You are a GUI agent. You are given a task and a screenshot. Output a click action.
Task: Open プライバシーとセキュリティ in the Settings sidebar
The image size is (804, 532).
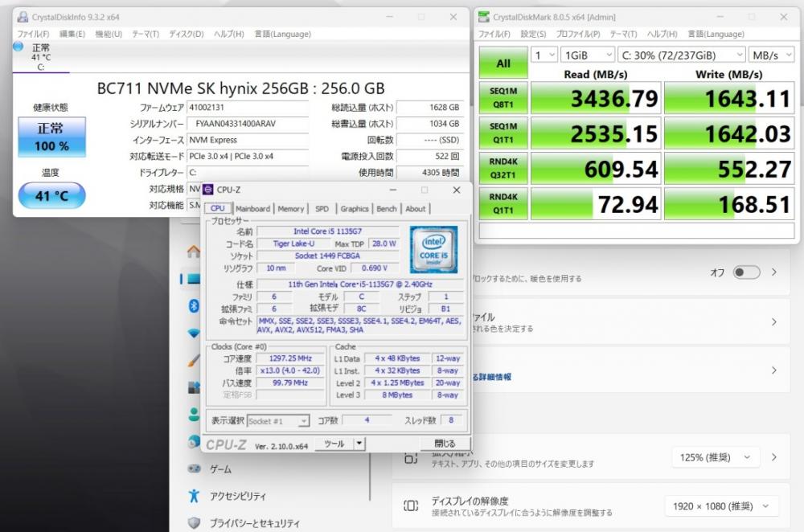click(255, 523)
